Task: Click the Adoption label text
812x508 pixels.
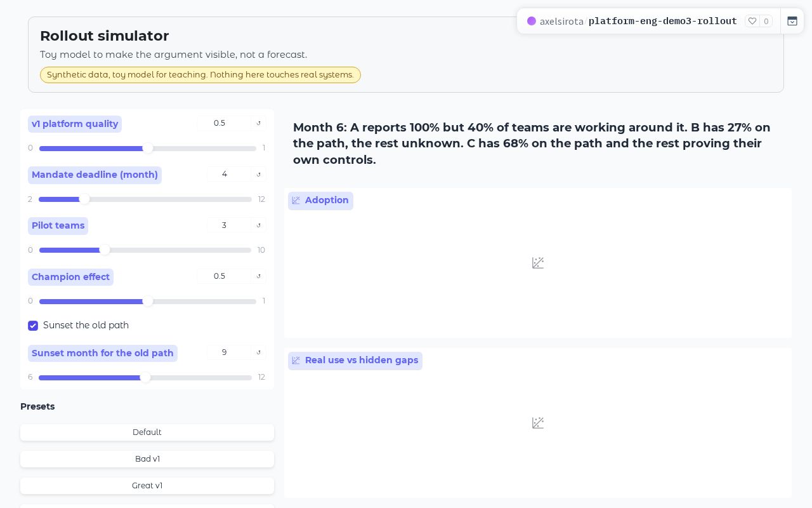Action: (x=327, y=200)
